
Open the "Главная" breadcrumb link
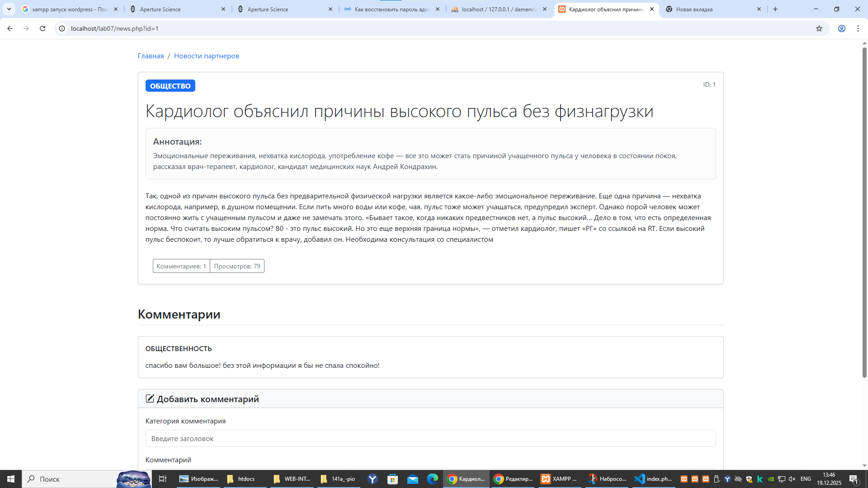[151, 56]
